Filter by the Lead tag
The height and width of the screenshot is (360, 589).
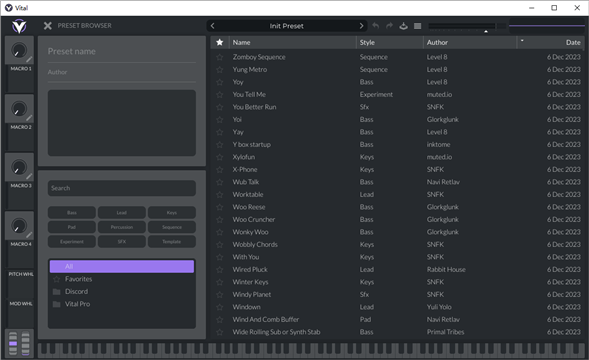click(122, 213)
